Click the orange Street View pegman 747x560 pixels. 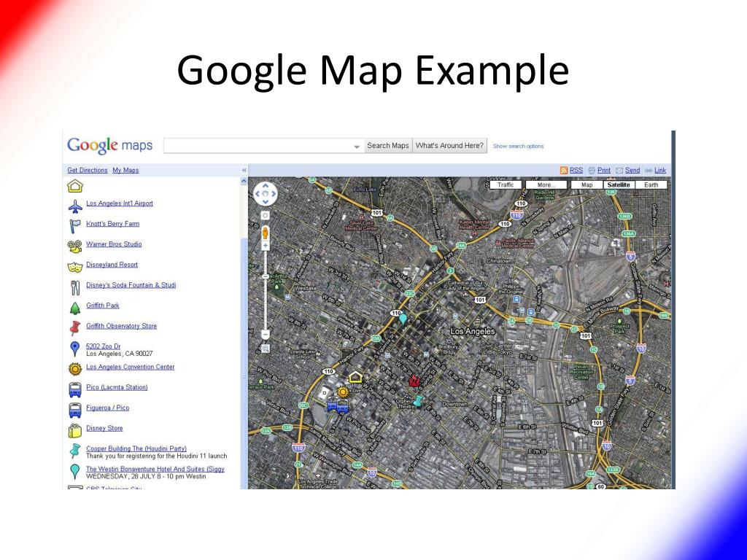tap(266, 233)
